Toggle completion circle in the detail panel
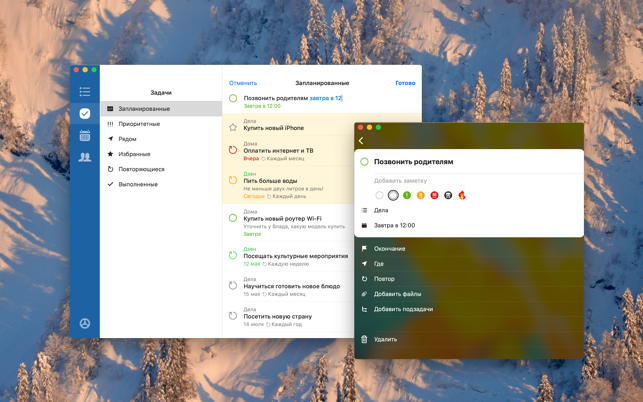643x402 pixels. (365, 161)
